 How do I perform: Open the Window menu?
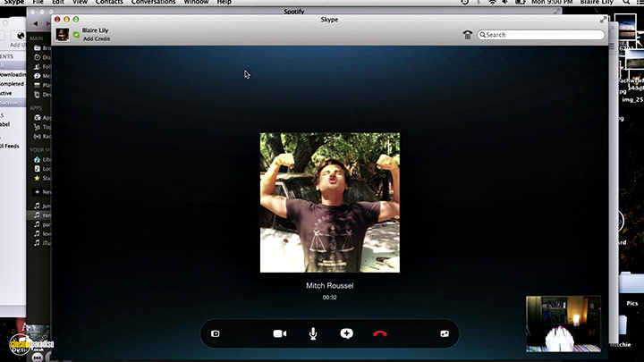[196, 2]
